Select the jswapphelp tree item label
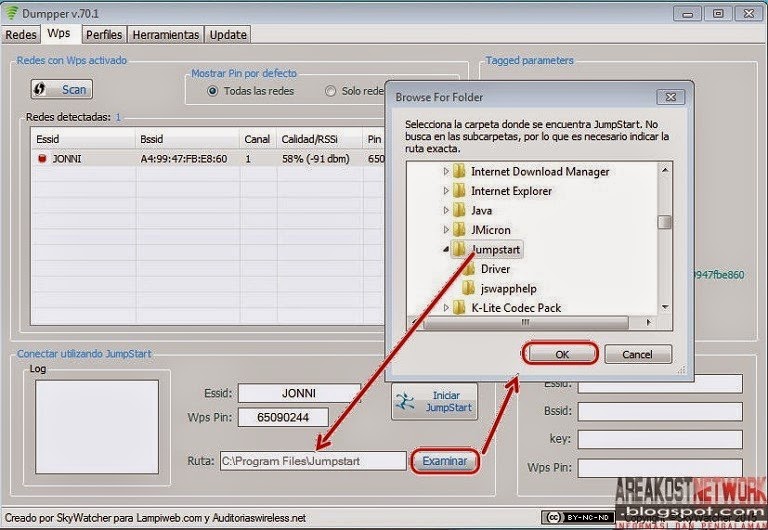768x530 pixels. [508, 289]
